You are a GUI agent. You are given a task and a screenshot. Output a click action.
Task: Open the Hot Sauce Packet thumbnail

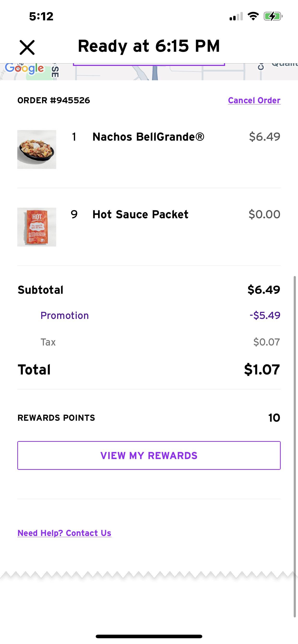36,227
